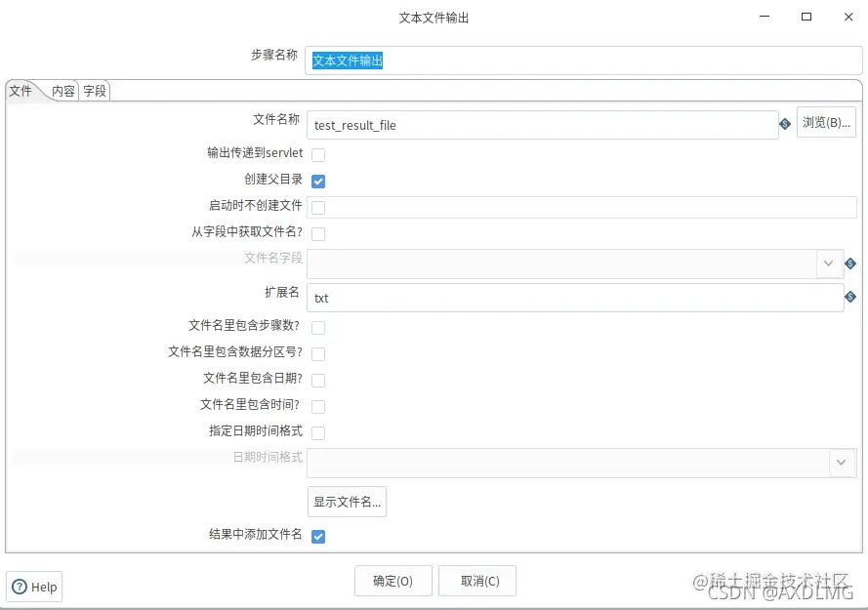
Task: Click variable icon beside 扩展名 field
Action: [x=850, y=297]
